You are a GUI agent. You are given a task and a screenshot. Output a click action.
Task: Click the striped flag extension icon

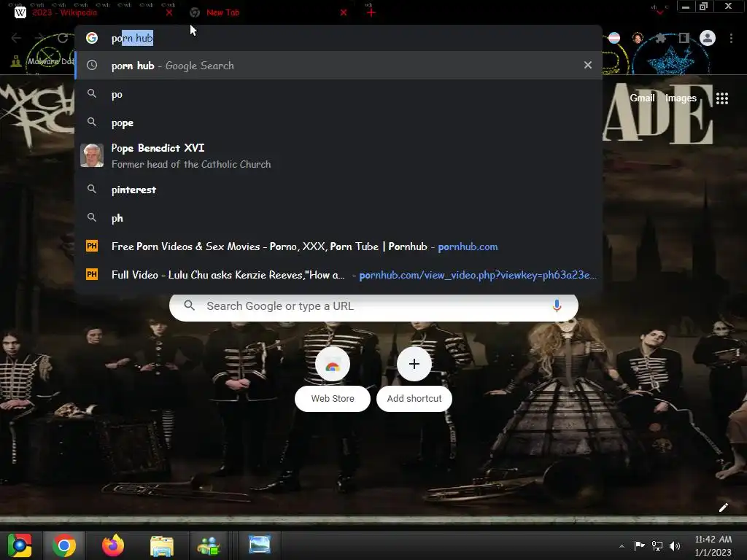614,38
